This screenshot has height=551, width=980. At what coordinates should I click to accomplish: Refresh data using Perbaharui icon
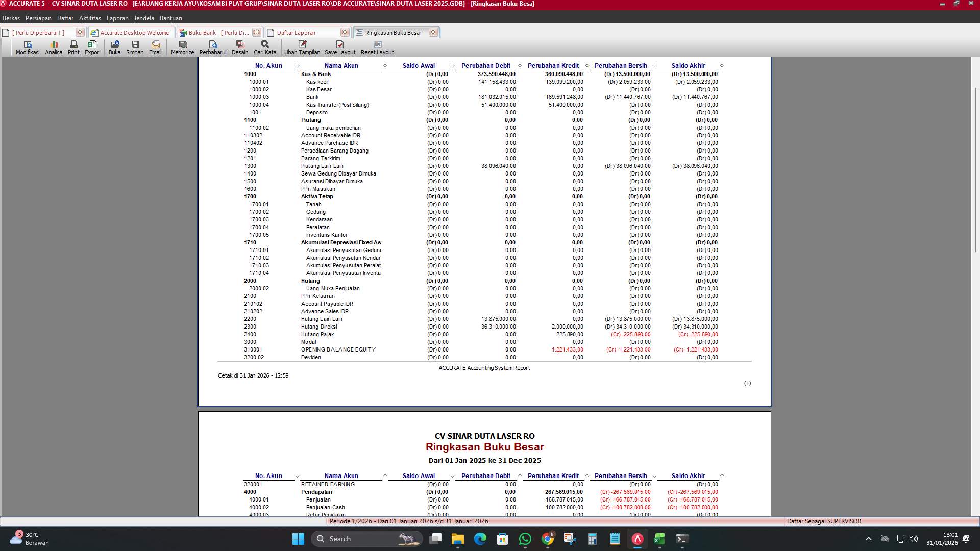pyautogui.click(x=214, y=47)
